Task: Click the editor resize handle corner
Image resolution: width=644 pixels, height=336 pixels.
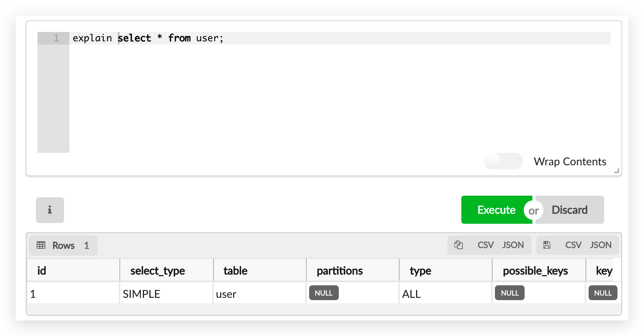Action: [617, 171]
